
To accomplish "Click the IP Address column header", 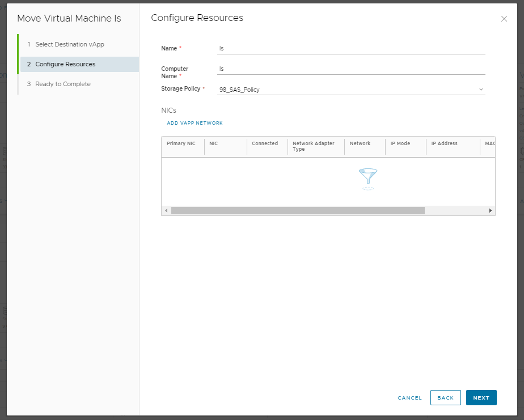I will (x=444, y=143).
